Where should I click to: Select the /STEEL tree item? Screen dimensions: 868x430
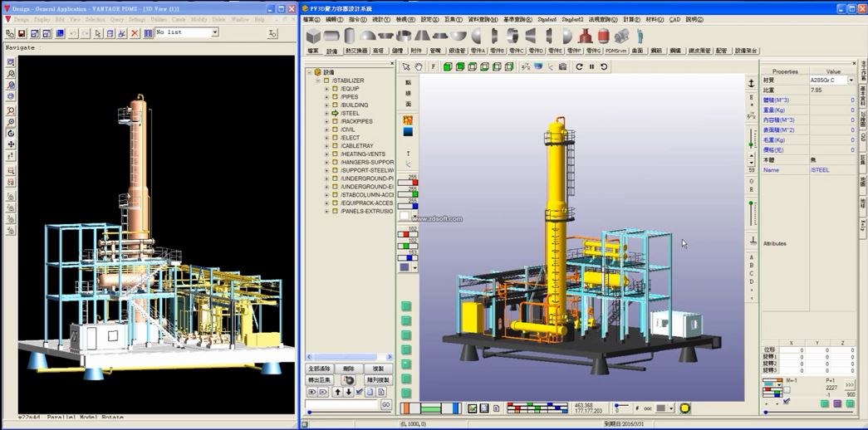pos(350,113)
